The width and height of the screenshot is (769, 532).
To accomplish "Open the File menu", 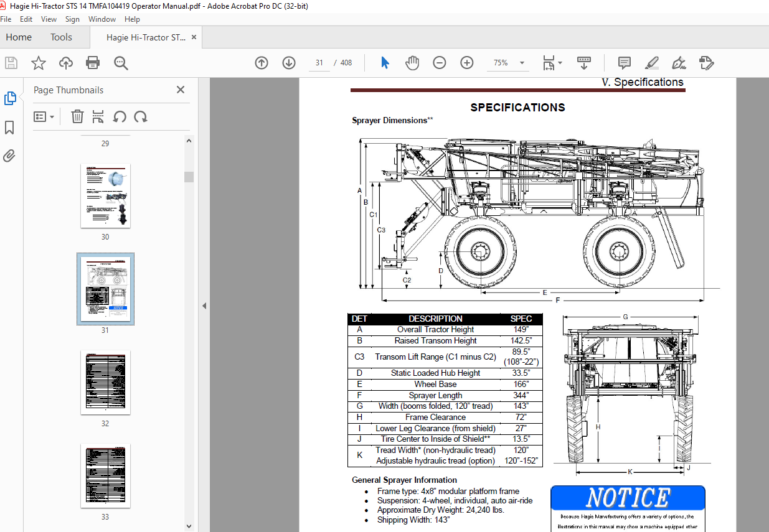I will click(7, 19).
